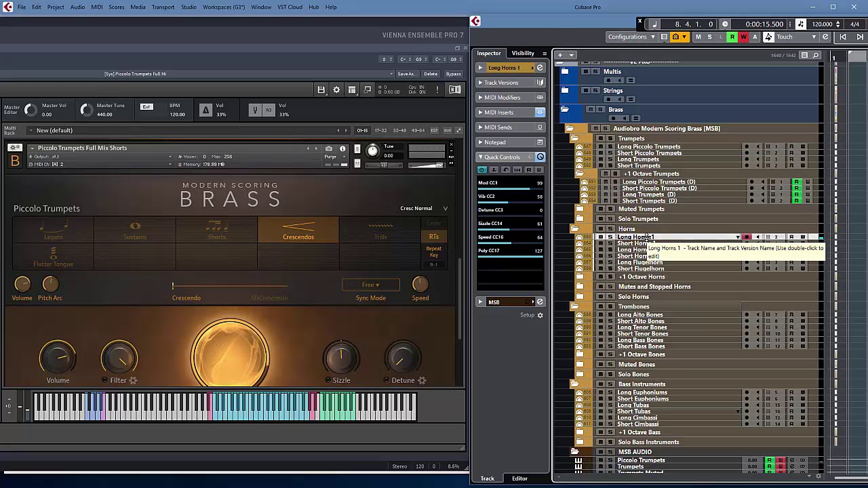This screenshot has width=868, height=488.
Task: Open Inspector Setup gear icon
Action: (540, 315)
